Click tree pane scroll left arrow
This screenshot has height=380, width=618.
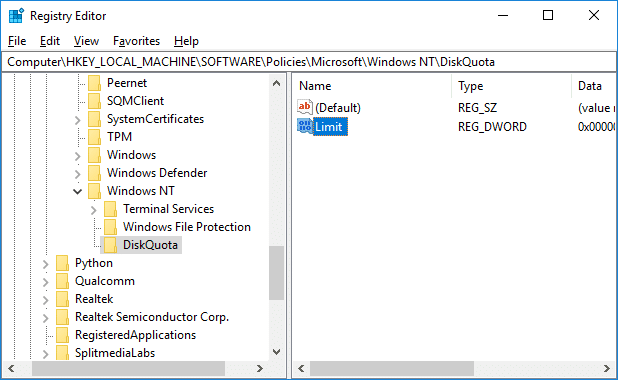coord(11,369)
